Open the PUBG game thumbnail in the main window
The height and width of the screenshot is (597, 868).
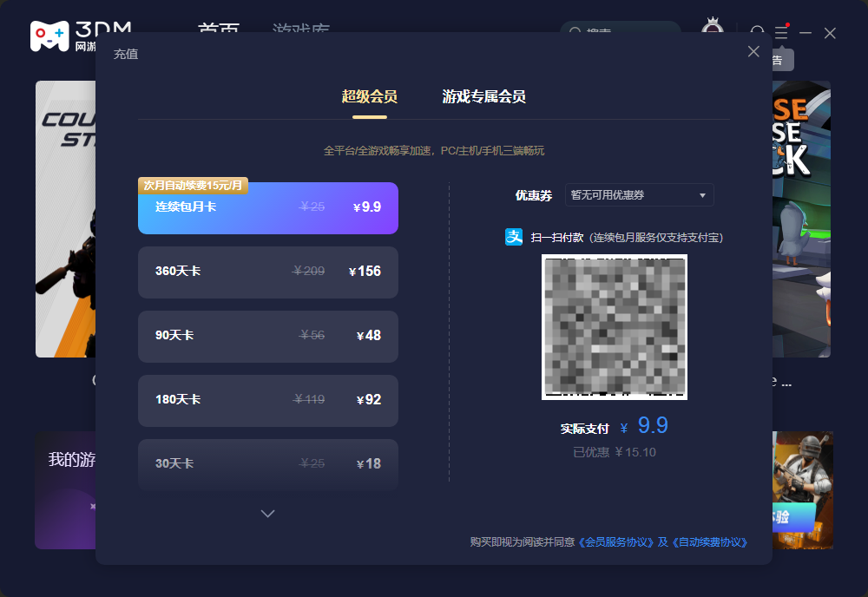click(803, 490)
